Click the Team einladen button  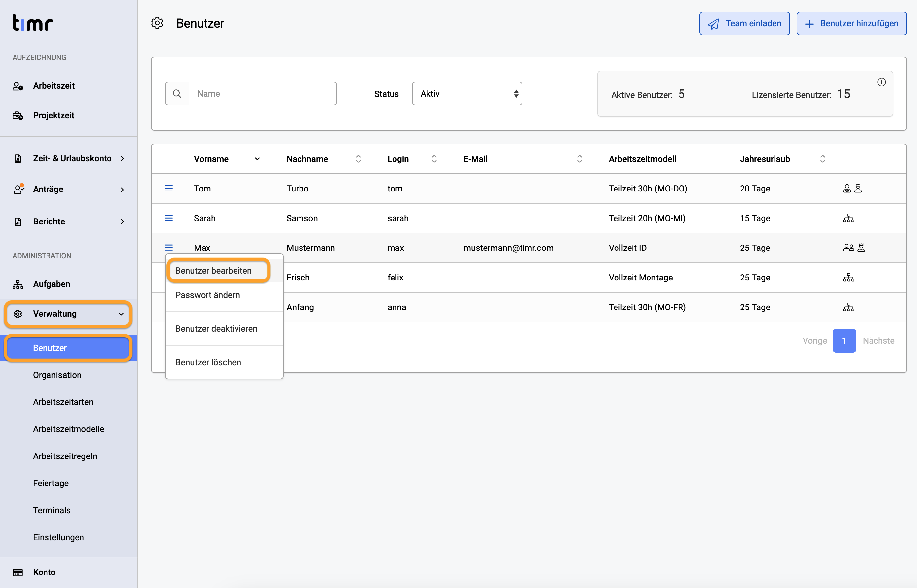(x=744, y=23)
